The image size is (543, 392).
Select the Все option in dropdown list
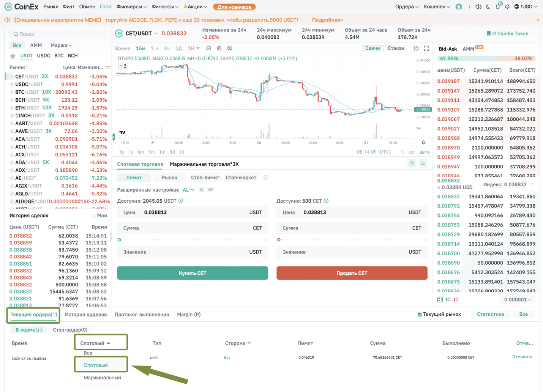88,353
